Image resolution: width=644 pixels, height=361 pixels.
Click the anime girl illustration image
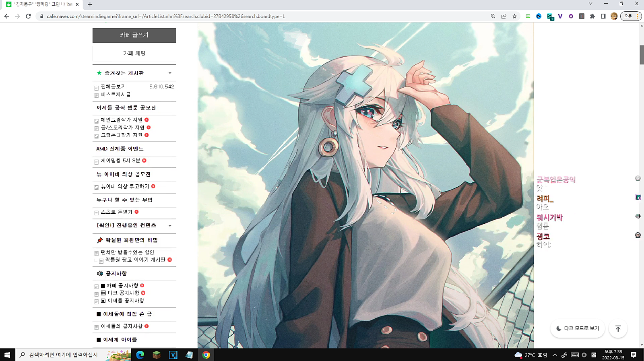coord(365,185)
